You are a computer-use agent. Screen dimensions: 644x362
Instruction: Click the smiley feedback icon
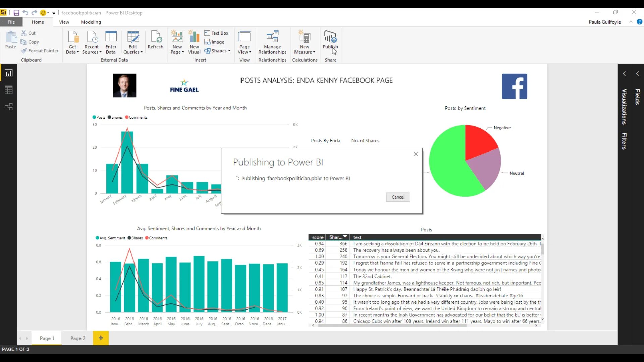click(x=43, y=13)
